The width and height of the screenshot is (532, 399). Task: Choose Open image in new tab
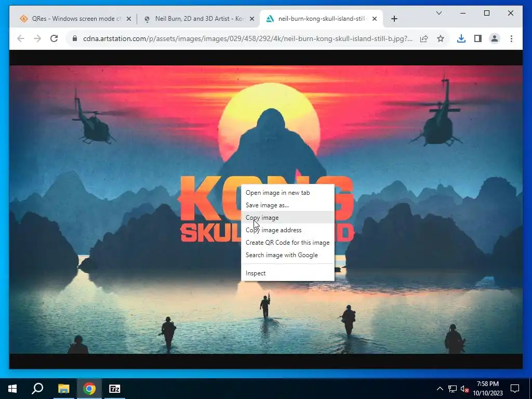(288, 193)
